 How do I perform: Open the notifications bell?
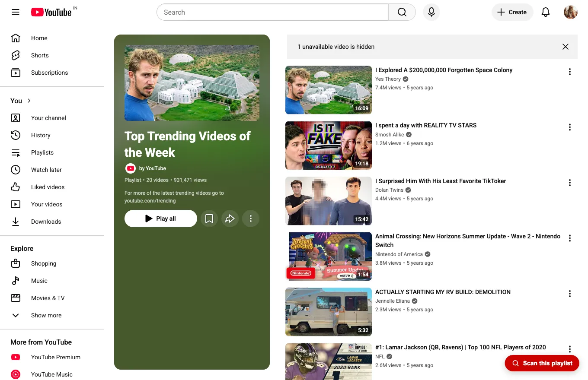pos(546,12)
